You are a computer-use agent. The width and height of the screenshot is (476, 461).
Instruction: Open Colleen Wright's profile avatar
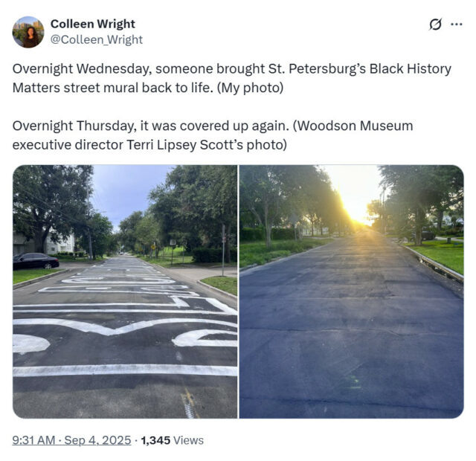point(28,32)
